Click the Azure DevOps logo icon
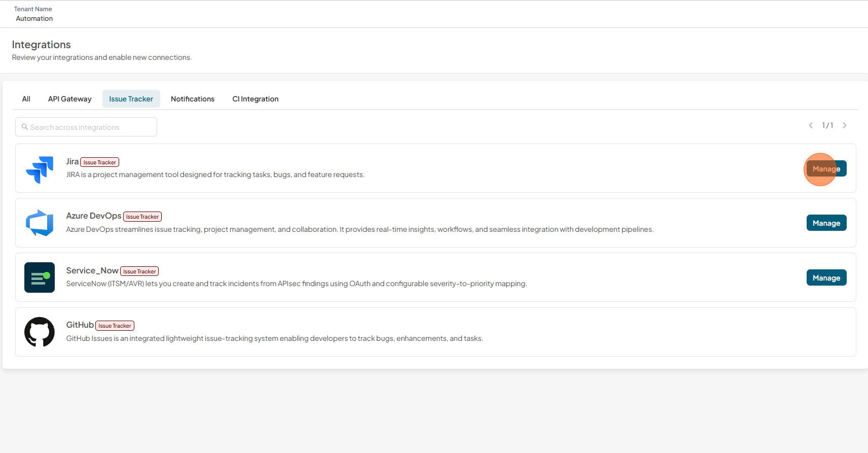The height and width of the screenshot is (453, 868). [40, 223]
